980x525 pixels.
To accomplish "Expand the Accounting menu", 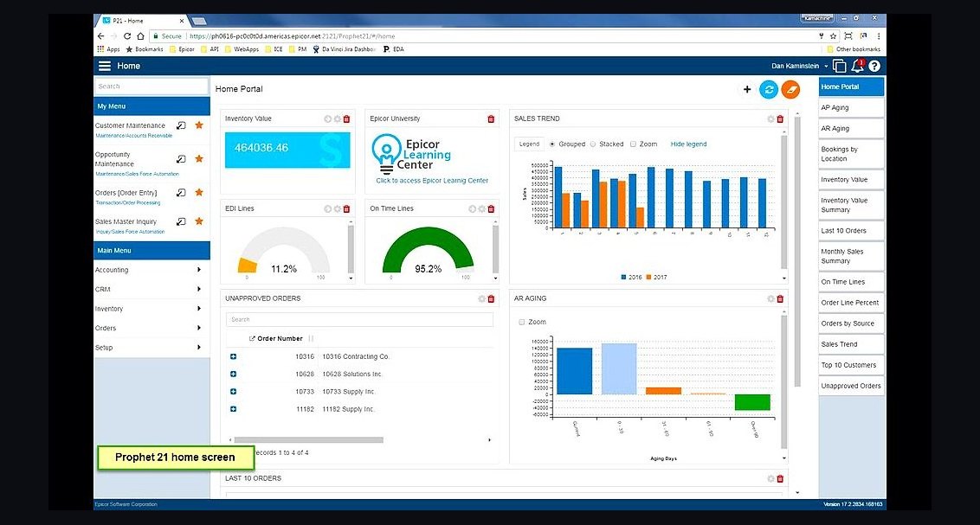I will pyautogui.click(x=152, y=270).
